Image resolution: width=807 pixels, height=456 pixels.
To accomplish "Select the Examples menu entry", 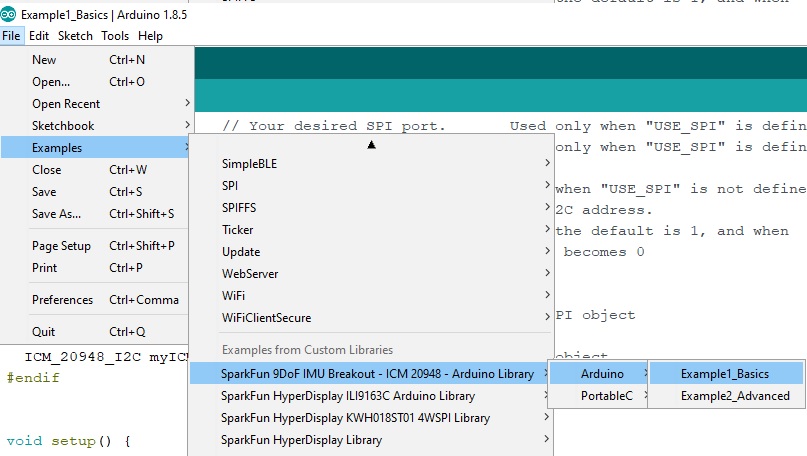I will click(x=95, y=148).
